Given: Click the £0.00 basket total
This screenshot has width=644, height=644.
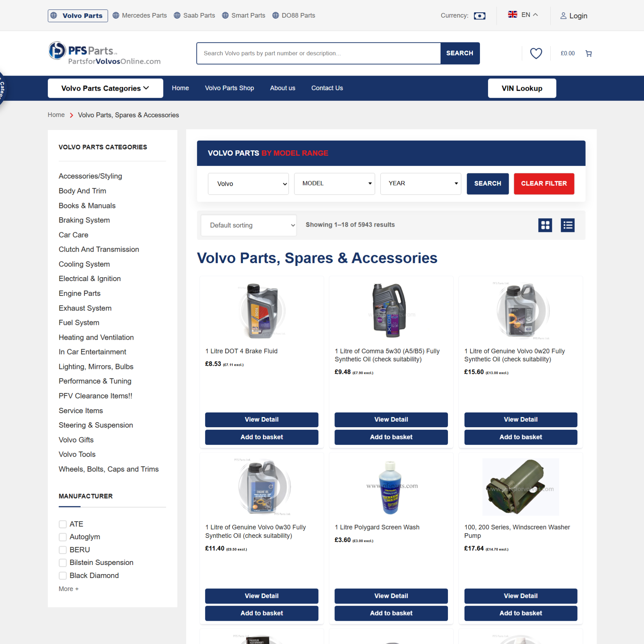Looking at the screenshot, I should coord(567,53).
